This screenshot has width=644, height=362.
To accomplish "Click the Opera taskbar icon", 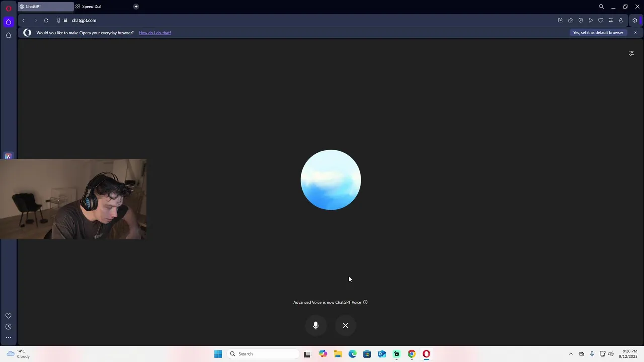I will click(x=426, y=354).
